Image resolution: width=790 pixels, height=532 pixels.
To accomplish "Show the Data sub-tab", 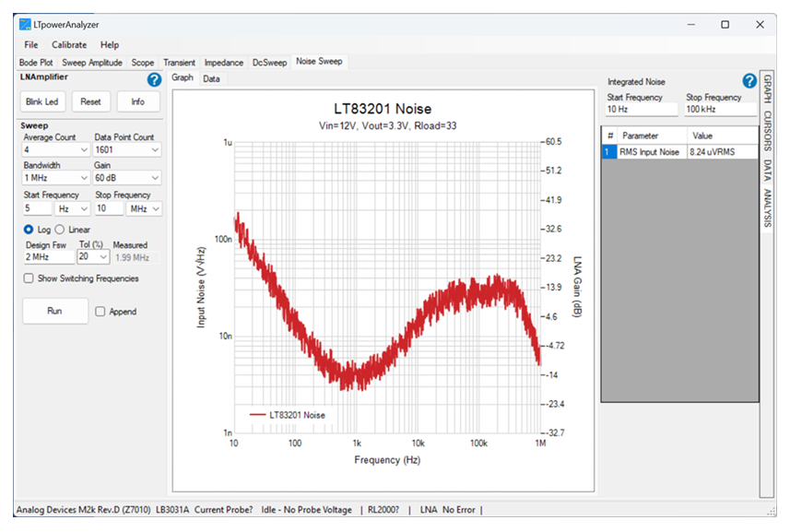I will [x=212, y=79].
